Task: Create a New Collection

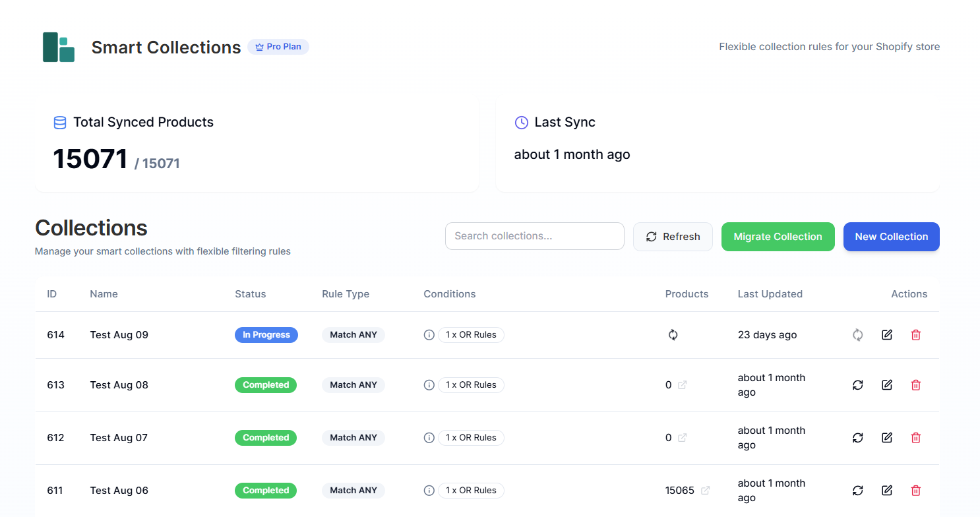Action: (891, 236)
